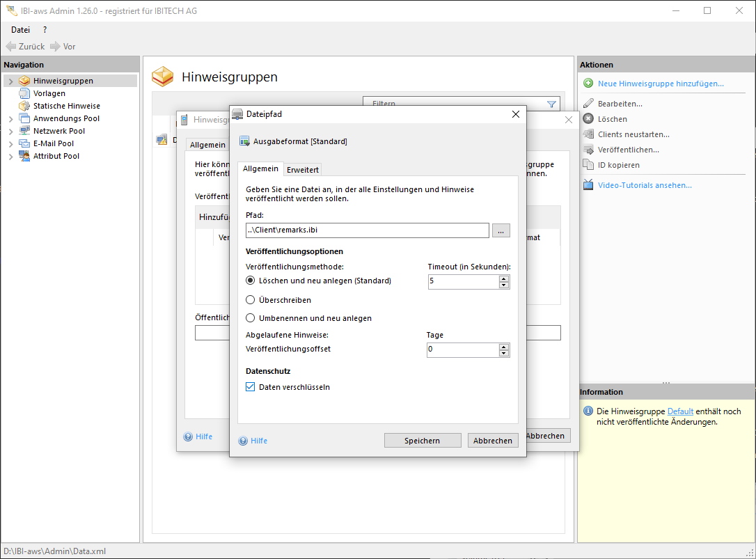Click the Video-Tutorials TV icon

(588, 185)
